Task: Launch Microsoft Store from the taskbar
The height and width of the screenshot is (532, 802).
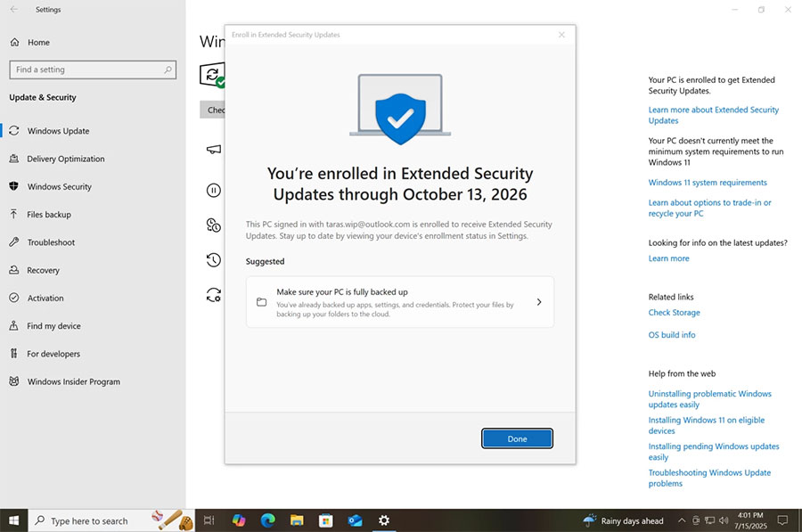Action: [325, 520]
